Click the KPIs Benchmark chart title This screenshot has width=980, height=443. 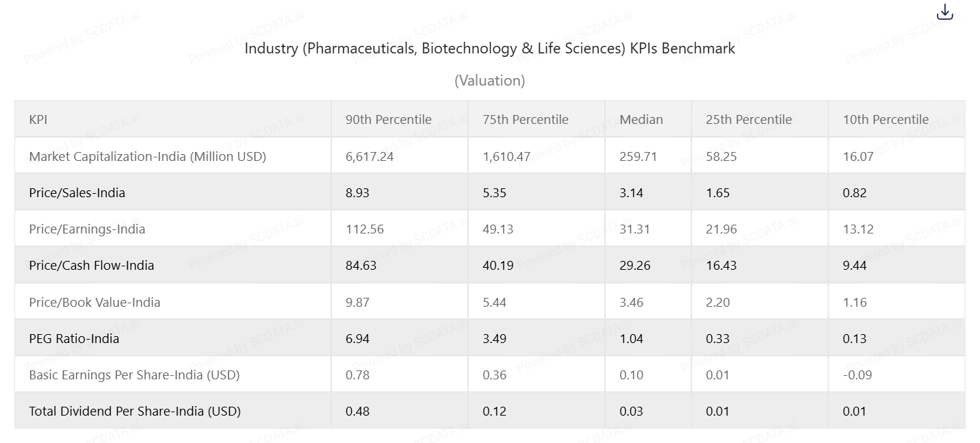489,49
